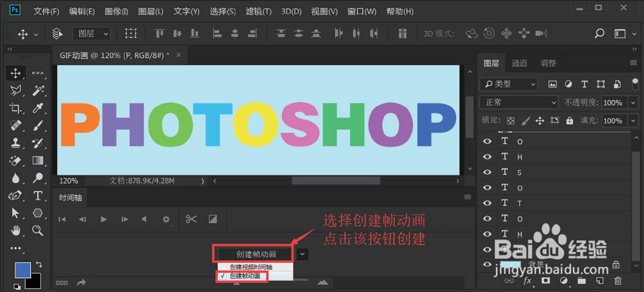Select the Eraser tool
This screenshot has width=644, height=292.
16,160
